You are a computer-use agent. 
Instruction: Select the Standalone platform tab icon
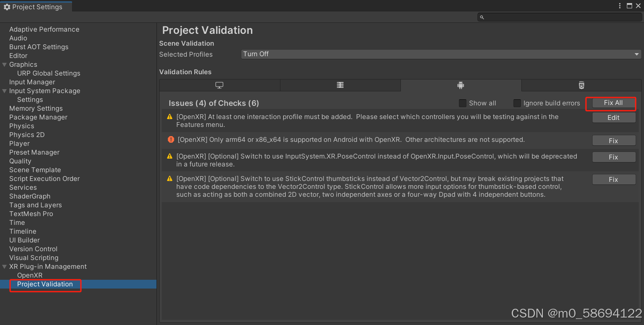[x=219, y=85]
